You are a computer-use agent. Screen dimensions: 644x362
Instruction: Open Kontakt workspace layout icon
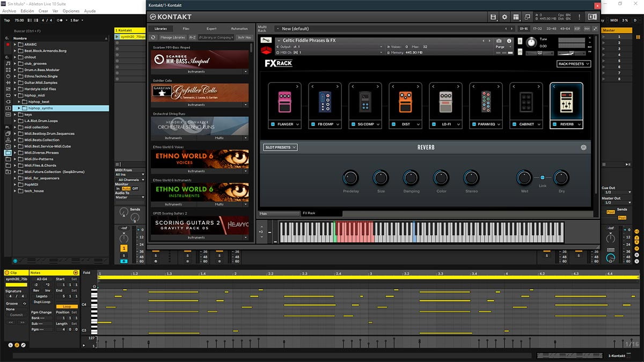click(516, 17)
